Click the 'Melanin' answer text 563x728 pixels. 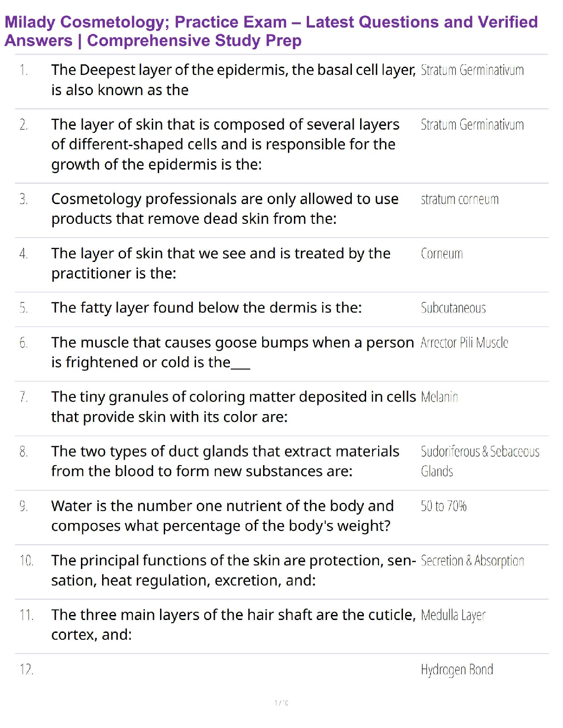point(439,397)
